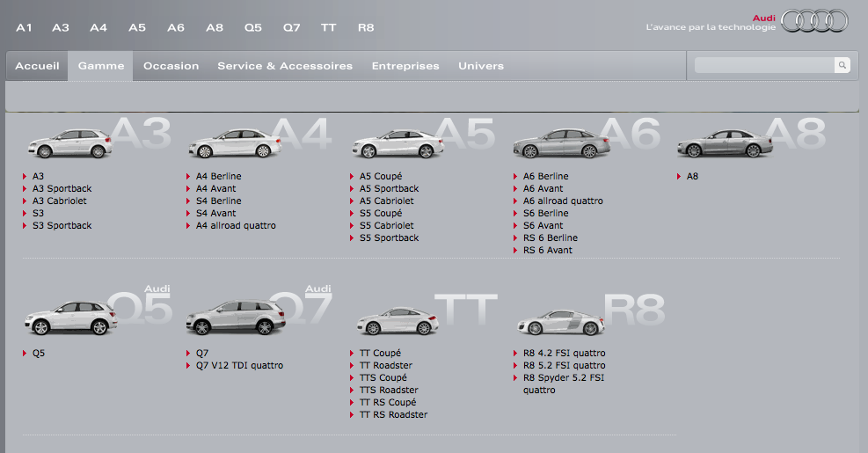Open the A5 Coupé link
The width and height of the screenshot is (868, 453).
[x=381, y=176]
